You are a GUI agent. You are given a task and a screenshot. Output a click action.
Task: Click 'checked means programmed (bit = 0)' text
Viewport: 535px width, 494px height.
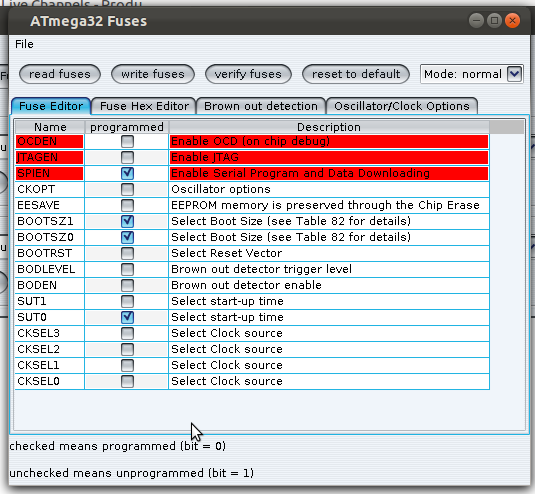[117, 446]
